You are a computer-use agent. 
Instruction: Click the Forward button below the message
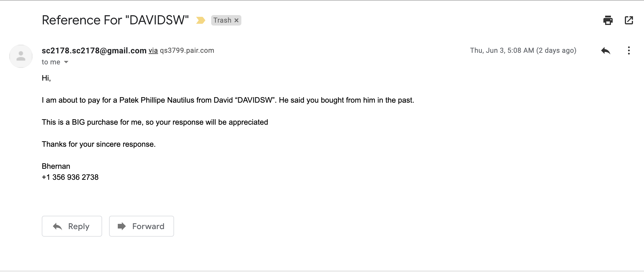pyautogui.click(x=142, y=226)
